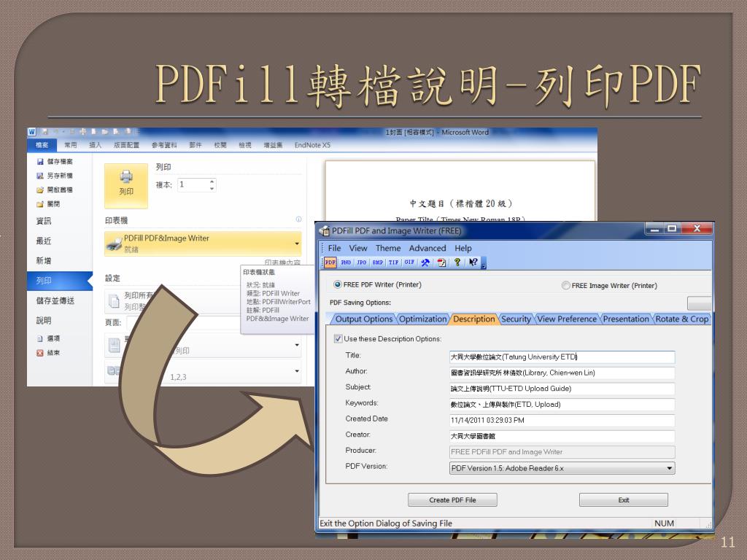Switch to the Output Options tab

[363, 319]
